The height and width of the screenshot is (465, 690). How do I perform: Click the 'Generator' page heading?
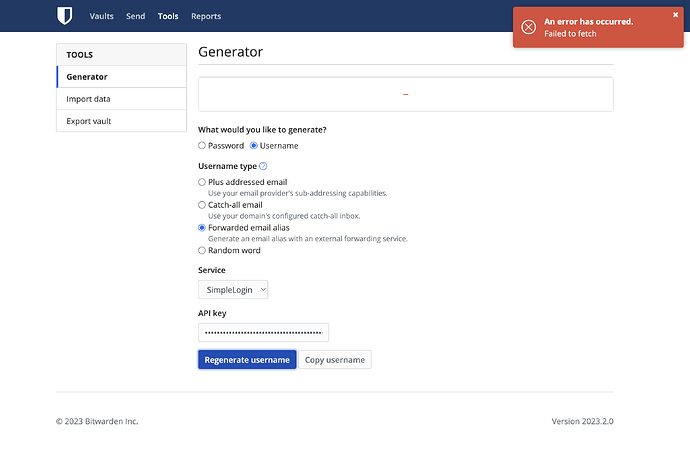click(x=230, y=52)
